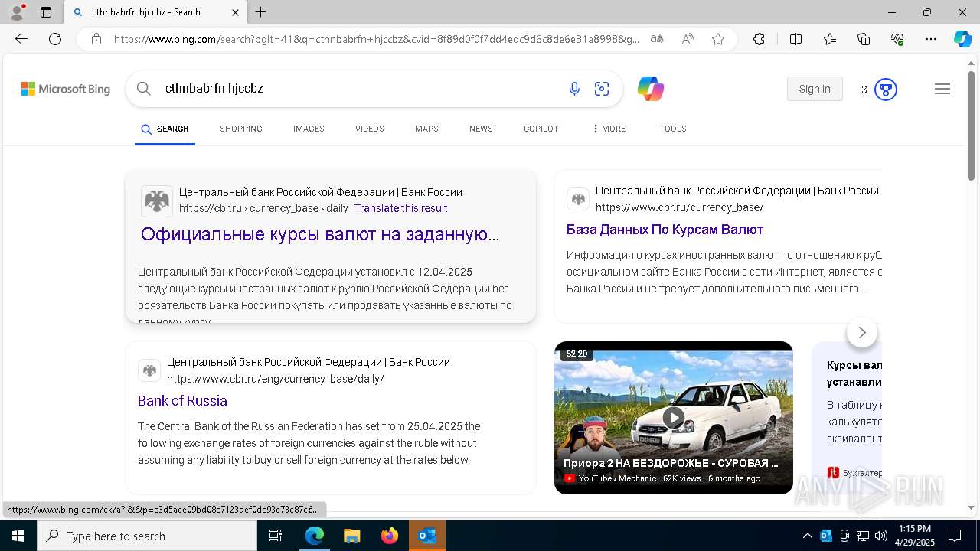Viewport: 980px width, 551px height.
Task: Open Copilot sidebar icon in Edge toolbar
Action: (962, 39)
